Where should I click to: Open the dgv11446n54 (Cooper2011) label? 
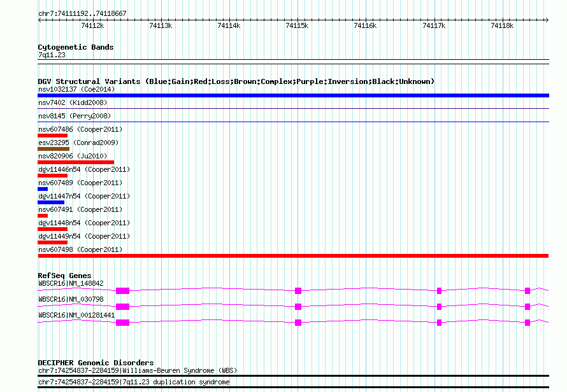point(84,169)
